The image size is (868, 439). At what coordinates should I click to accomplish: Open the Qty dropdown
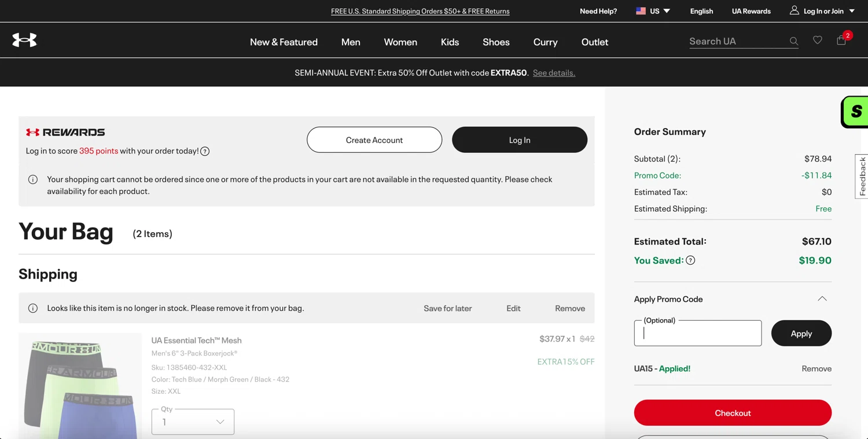tap(193, 422)
